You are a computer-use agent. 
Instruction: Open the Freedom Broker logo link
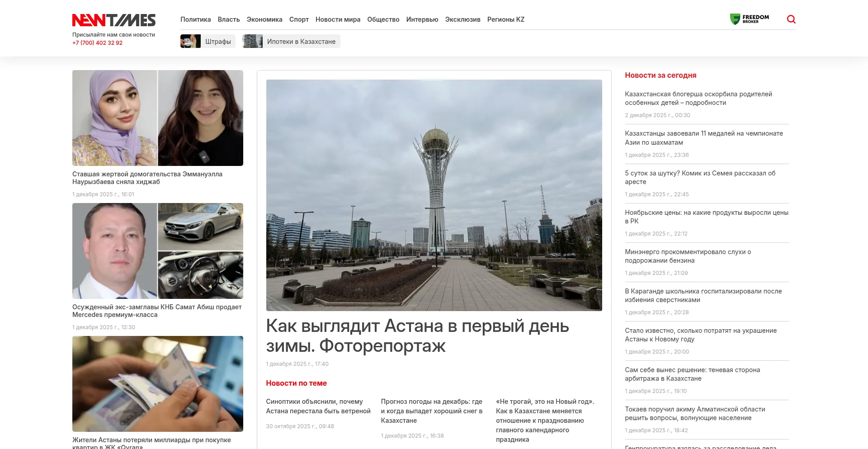pyautogui.click(x=750, y=19)
